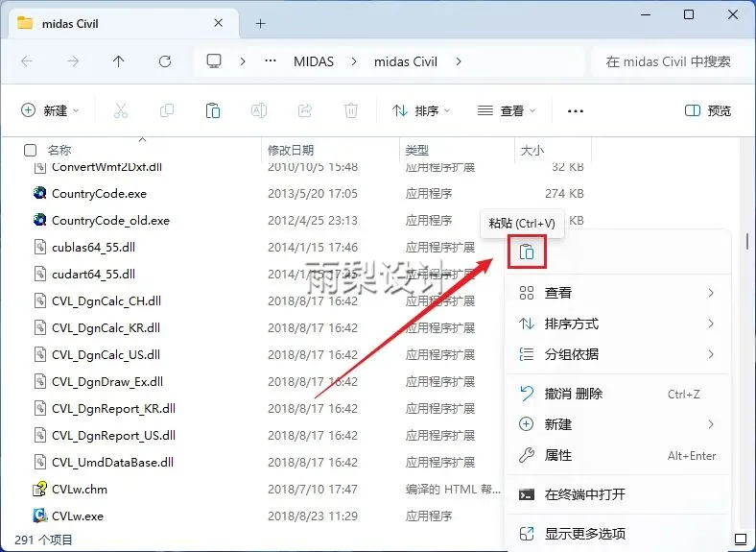756x552 pixels.
Task: Click the 274 KB size cell
Action: point(564,194)
